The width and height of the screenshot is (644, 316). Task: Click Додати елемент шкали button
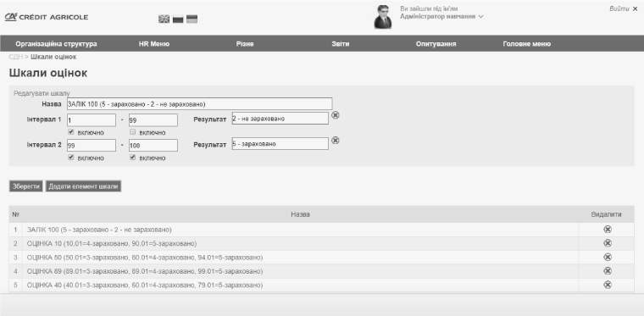83,186
